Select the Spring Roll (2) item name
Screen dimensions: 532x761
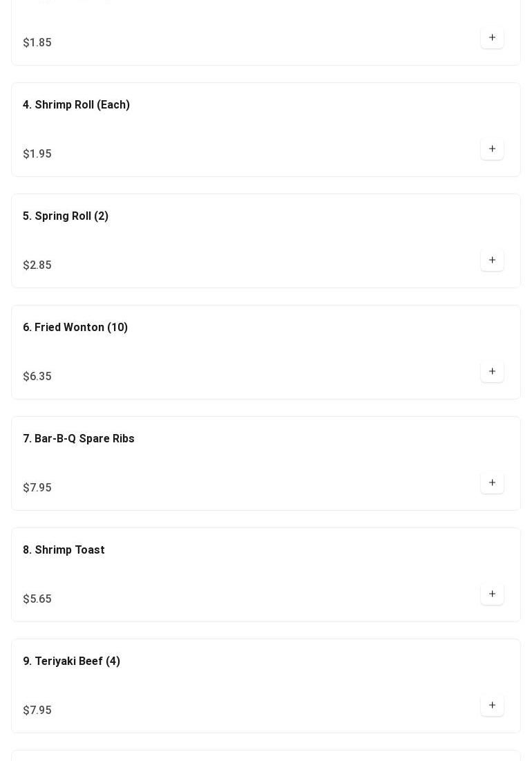(66, 216)
